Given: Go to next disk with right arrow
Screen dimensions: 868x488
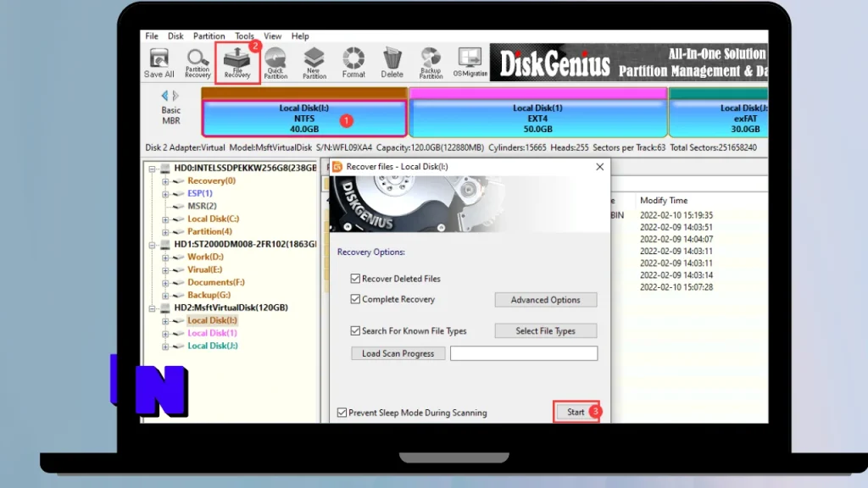Looking at the screenshot, I should click(x=175, y=95).
